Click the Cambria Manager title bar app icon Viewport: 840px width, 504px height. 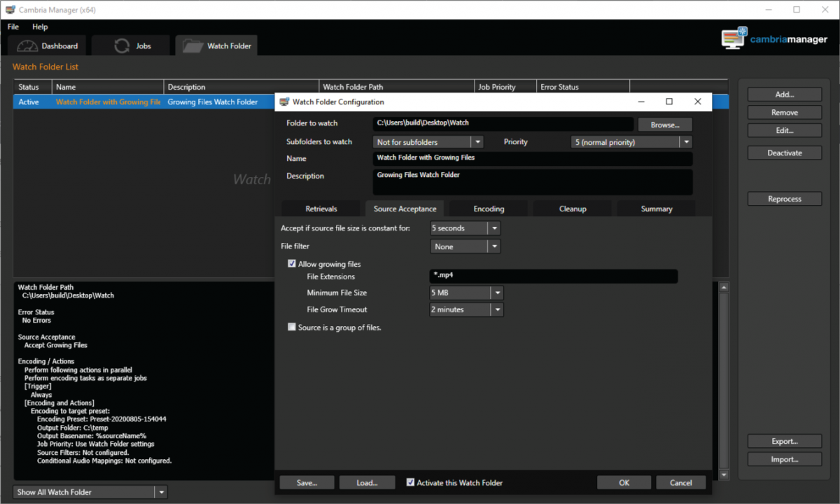pyautogui.click(x=10, y=10)
